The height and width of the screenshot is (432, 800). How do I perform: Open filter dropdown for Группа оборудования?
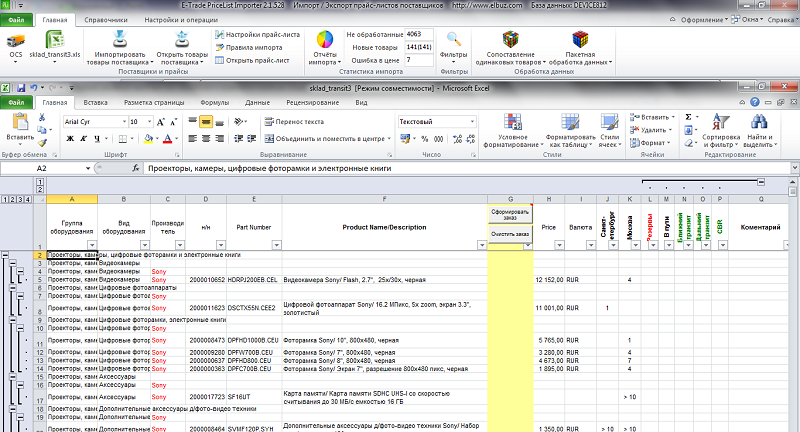pyautogui.click(x=92, y=245)
